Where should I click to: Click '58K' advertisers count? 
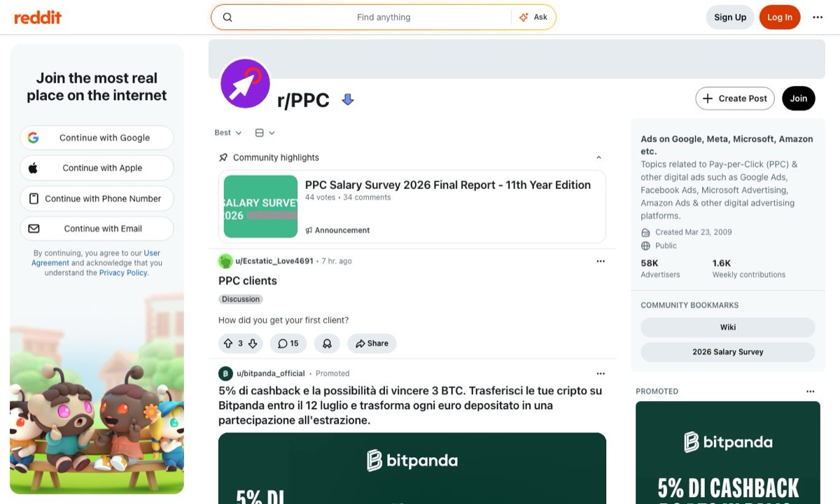point(650,263)
